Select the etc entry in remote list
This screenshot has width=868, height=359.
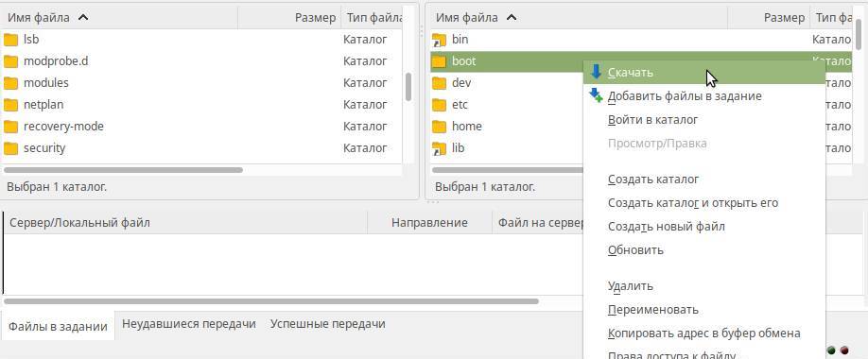(460, 105)
